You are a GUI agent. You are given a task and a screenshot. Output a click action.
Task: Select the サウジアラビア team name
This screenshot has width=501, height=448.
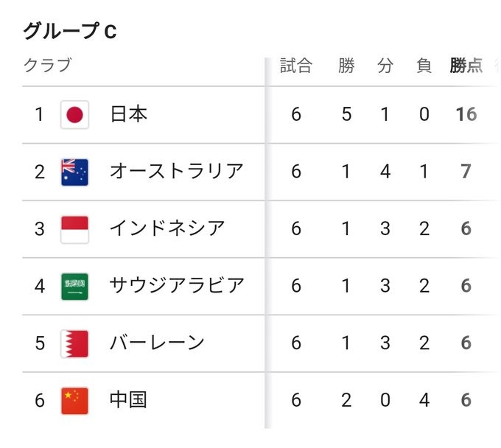coord(176,286)
